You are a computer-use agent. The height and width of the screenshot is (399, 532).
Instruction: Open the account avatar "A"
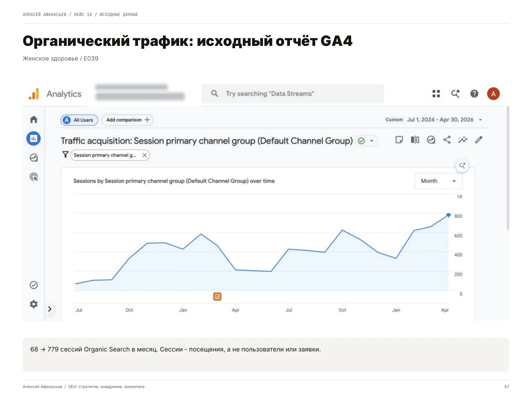493,94
